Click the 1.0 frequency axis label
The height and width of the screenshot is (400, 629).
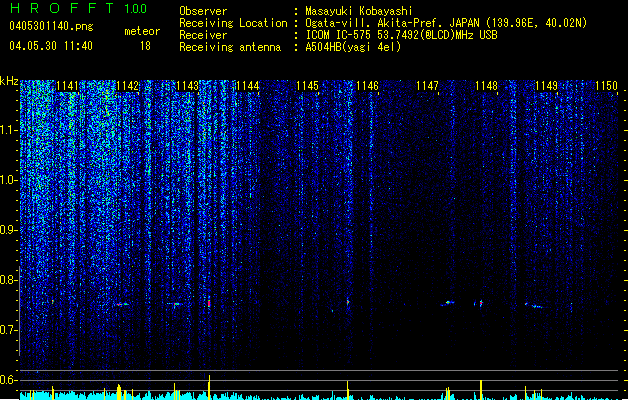pos(9,180)
